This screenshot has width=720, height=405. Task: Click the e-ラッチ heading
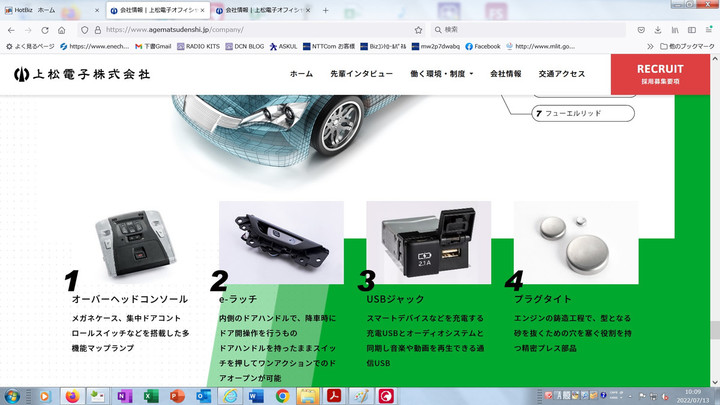[238, 299]
